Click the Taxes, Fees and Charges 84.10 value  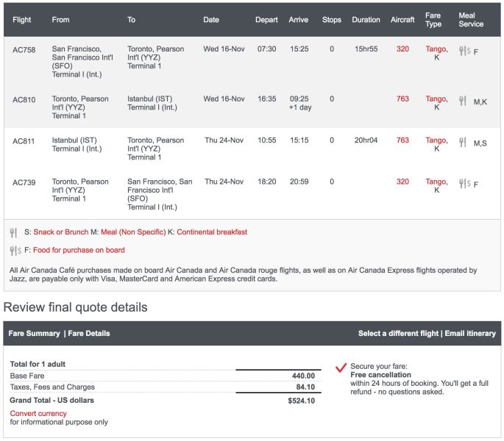[x=305, y=387]
